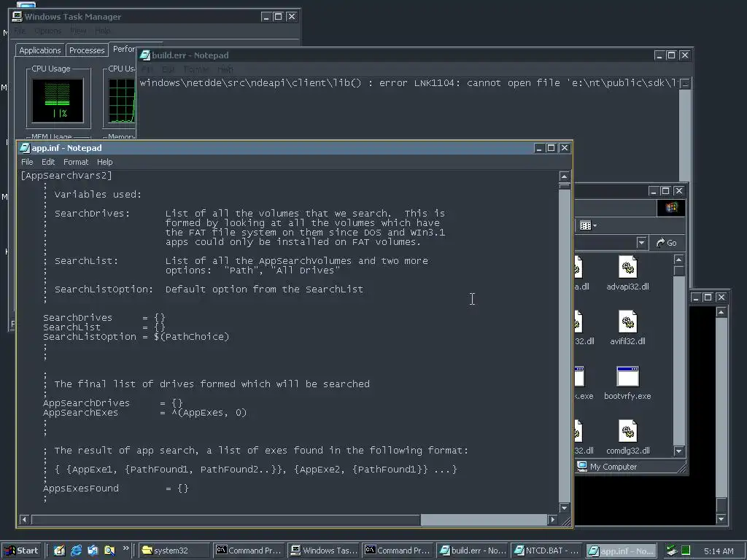The image size is (747, 560).
Task: Expand the Quick Launch chevron overflow
Action: coord(125,548)
